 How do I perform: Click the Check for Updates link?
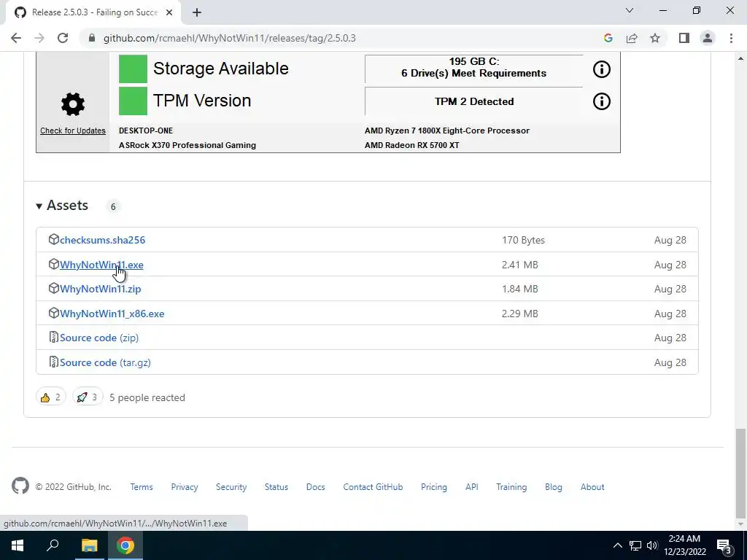tap(73, 131)
